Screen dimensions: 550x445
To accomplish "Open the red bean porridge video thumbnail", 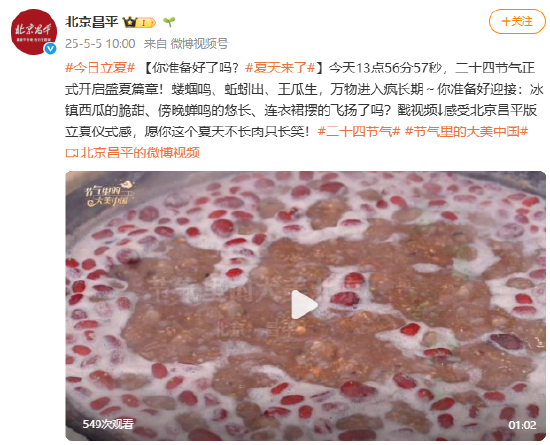I will click(x=306, y=306).
